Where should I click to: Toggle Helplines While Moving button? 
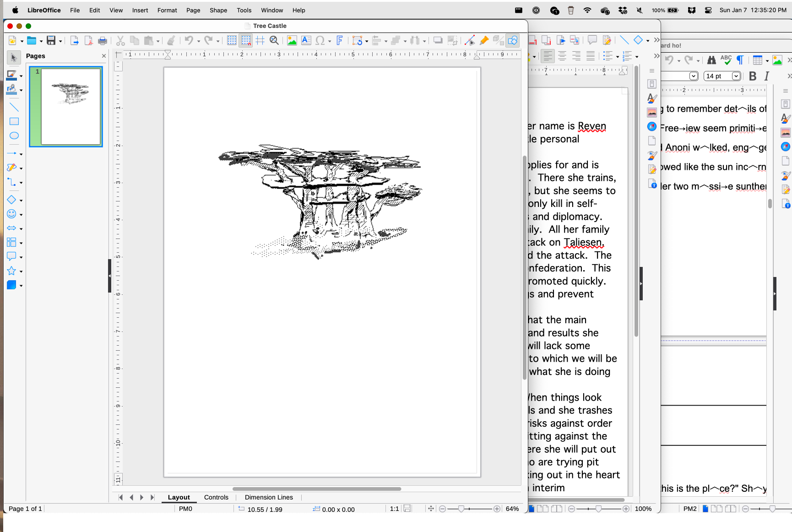click(x=260, y=41)
